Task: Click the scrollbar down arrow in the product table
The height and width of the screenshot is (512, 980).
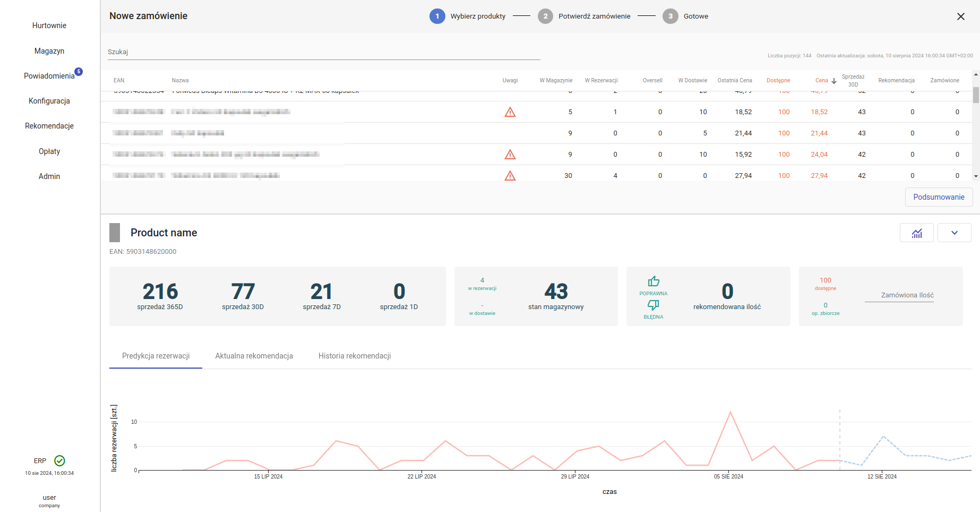Action: pos(975,176)
